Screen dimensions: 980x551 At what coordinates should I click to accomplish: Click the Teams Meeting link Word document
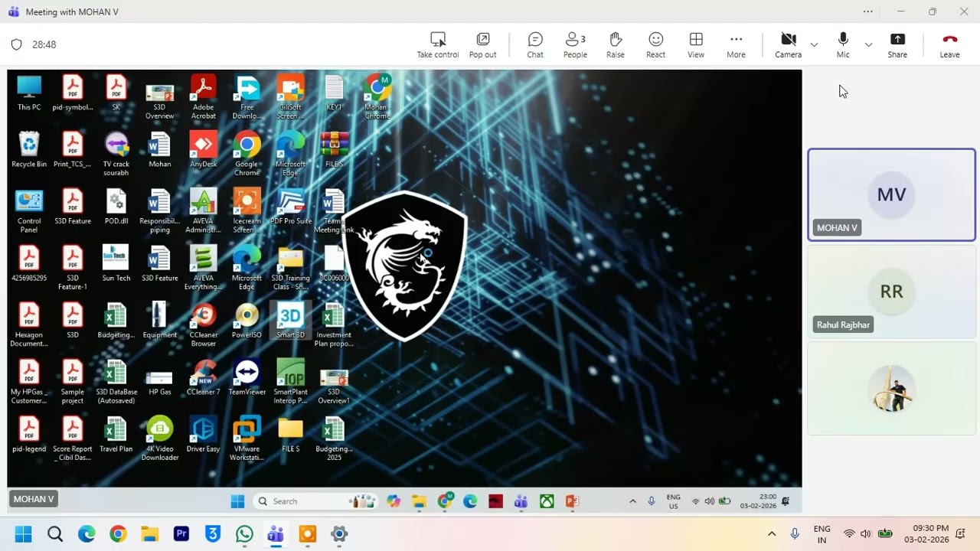point(334,211)
